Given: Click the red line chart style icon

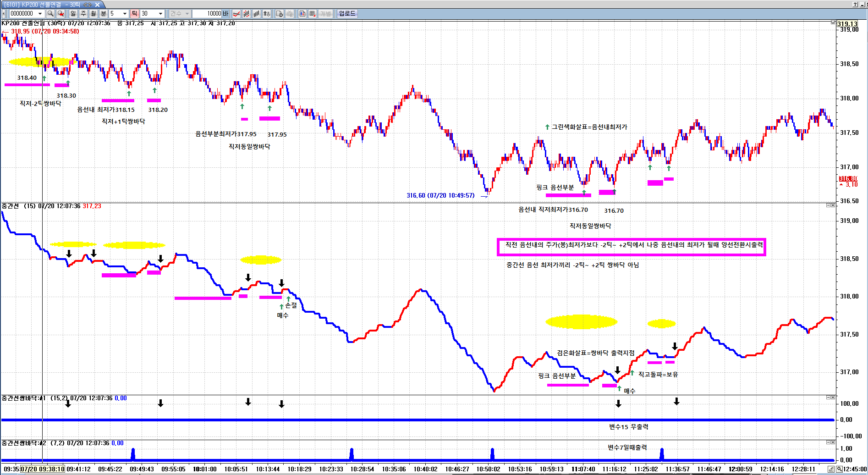Looking at the screenshot, I should tap(236, 14).
